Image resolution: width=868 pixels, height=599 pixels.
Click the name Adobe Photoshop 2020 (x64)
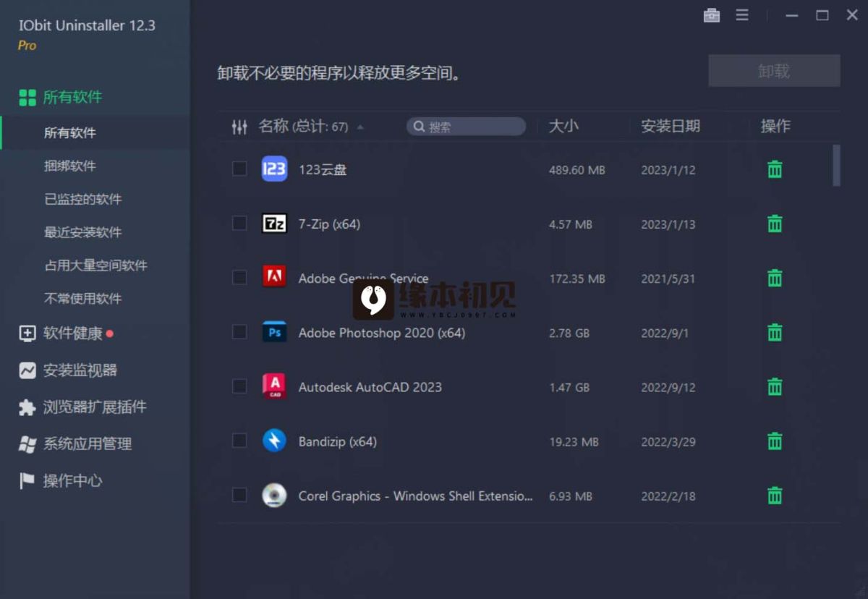coord(382,333)
